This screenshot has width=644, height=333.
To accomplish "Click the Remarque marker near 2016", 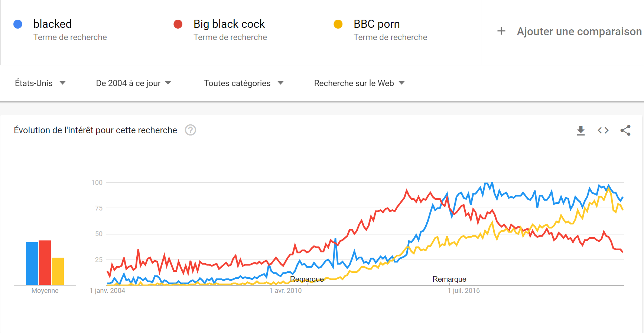I will click(449, 279).
